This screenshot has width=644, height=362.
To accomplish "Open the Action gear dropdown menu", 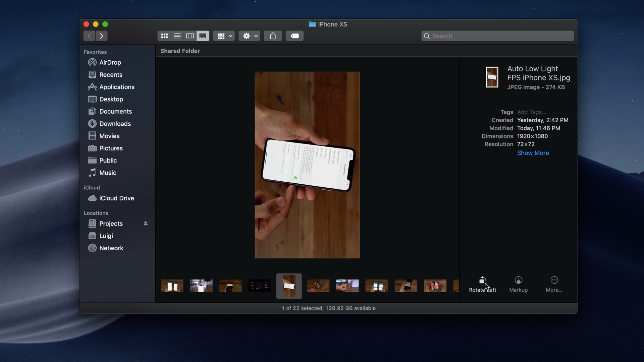I will 250,36.
